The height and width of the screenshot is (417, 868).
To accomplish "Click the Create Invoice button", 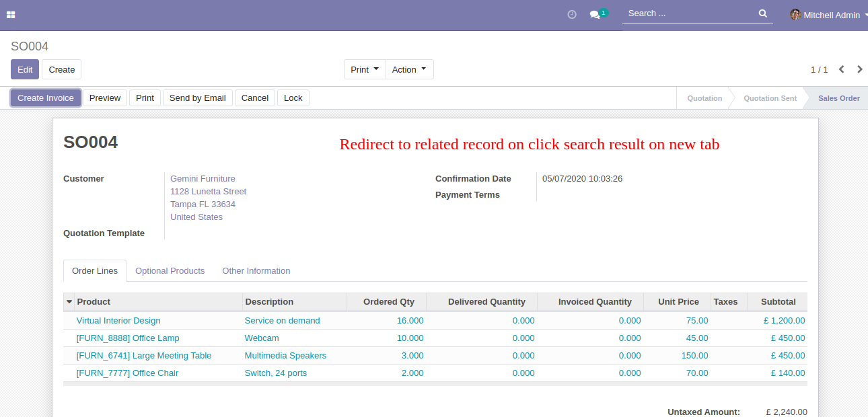I will pyautogui.click(x=46, y=98).
